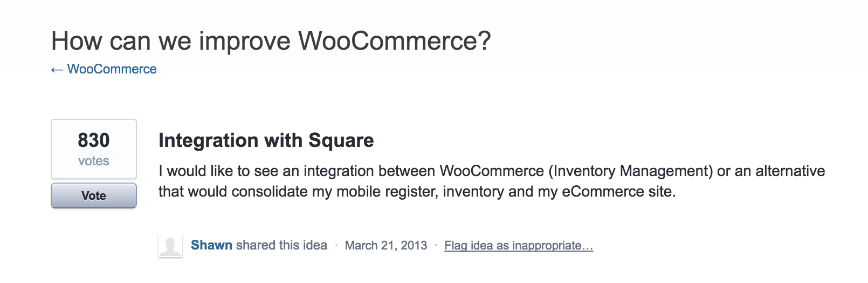
Task: Click the word "WooCommerce" in the page heading
Action: [394, 41]
